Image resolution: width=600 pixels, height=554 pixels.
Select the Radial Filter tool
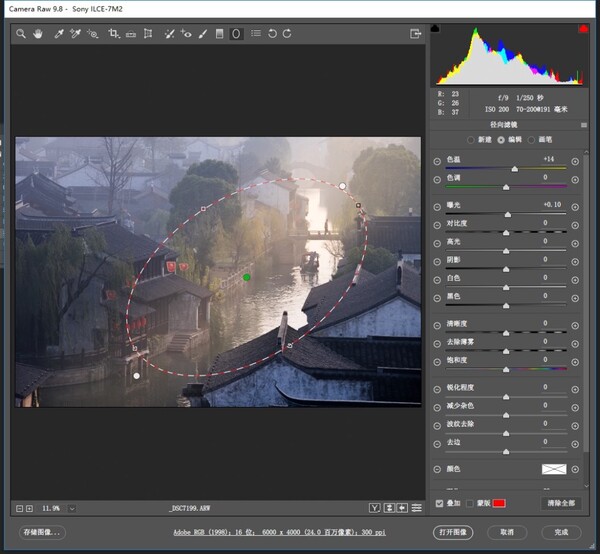click(236, 34)
